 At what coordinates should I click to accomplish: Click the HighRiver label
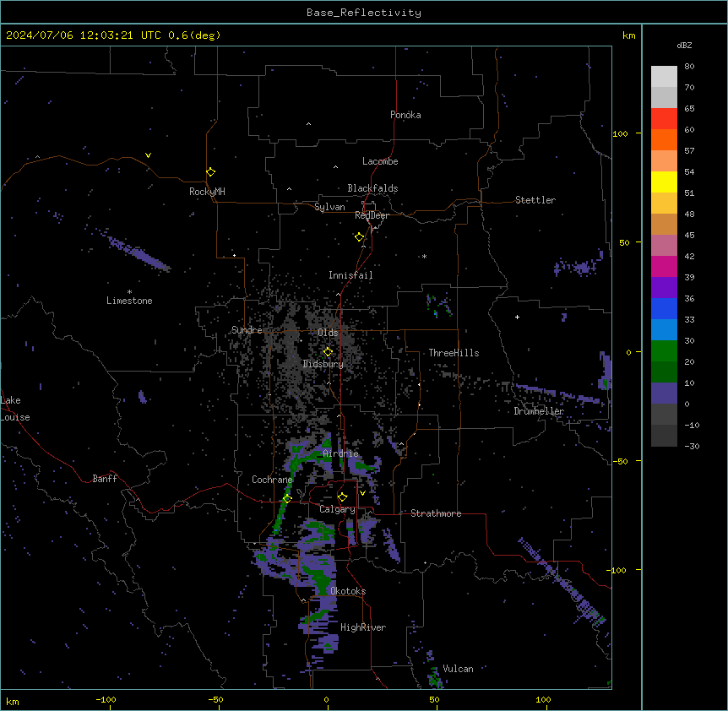(363, 627)
